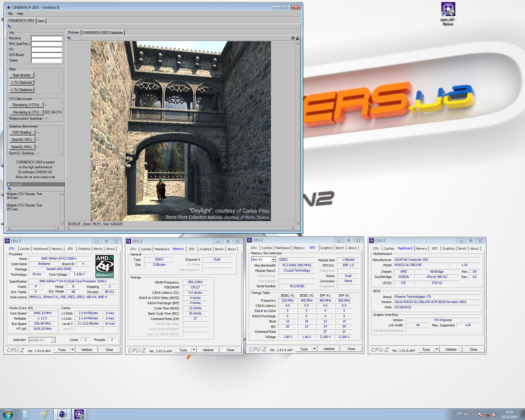Image resolution: width=525 pixels, height=420 pixels.
Task: Click the OS input field
Action: point(47,49)
